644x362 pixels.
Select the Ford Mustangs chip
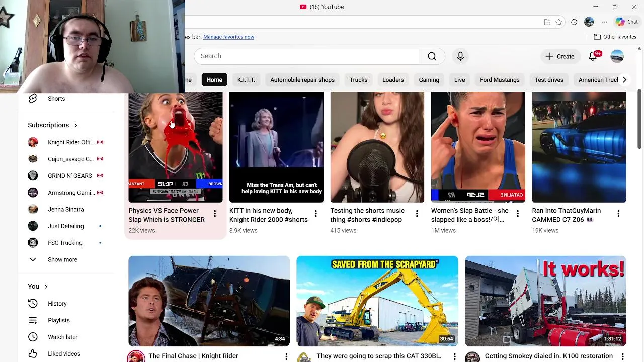[x=500, y=80]
